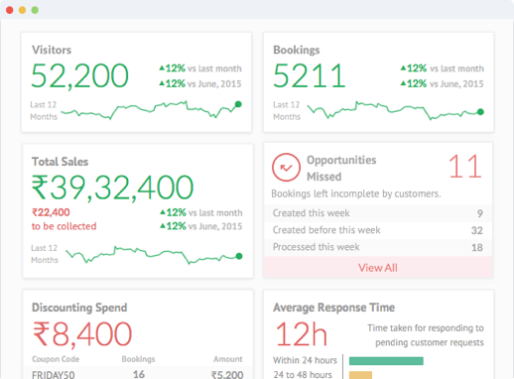The height and width of the screenshot is (379, 514).
Task: Click the Visitors Last 12 Months sparkline
Action: click(151, 110)
